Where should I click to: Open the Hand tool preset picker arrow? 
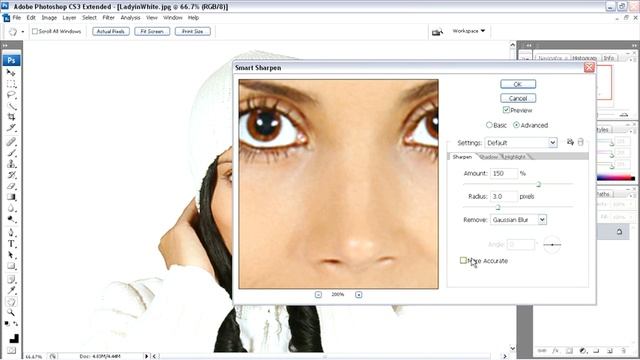(22, 31)
